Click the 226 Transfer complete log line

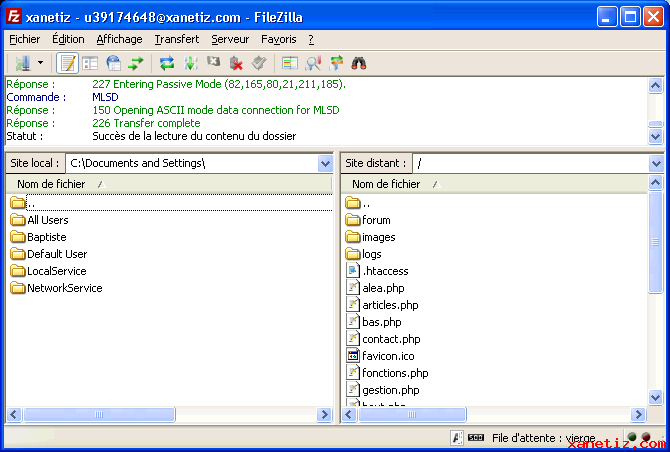coord(146,123)
